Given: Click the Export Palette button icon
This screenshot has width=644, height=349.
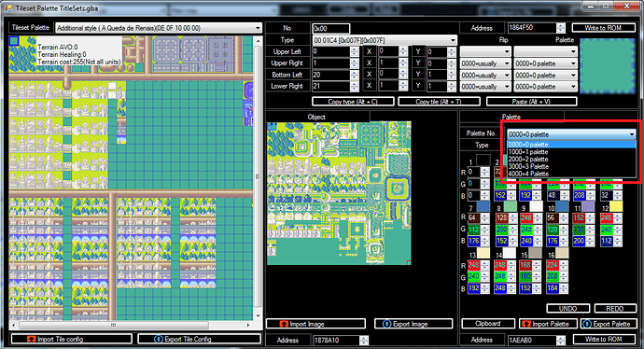Looking at the screenshot, I should pyautogui.click(x=587, y=324).
